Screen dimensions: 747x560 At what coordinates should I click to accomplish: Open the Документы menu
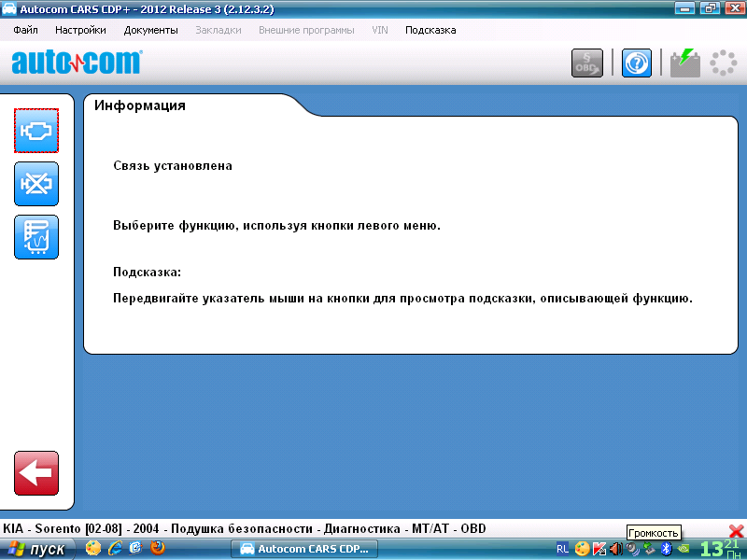tap(150, 30)
